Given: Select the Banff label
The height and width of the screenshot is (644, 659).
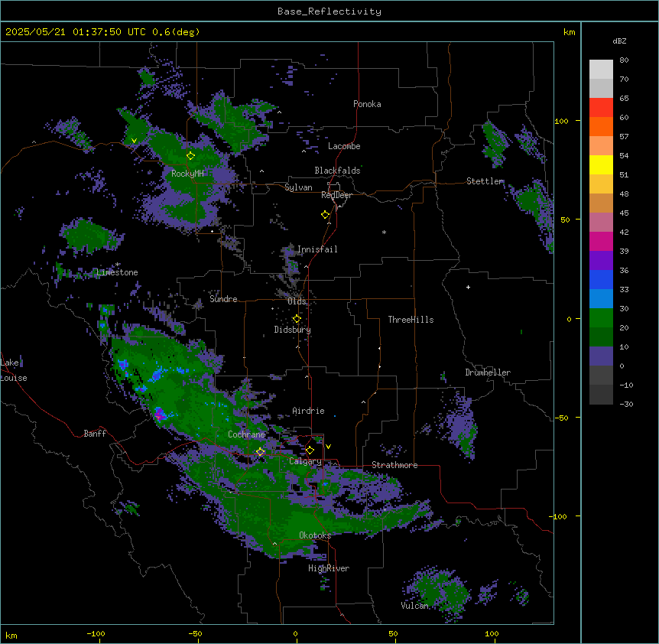Looking at the screenshot, I should coord(95,434).
